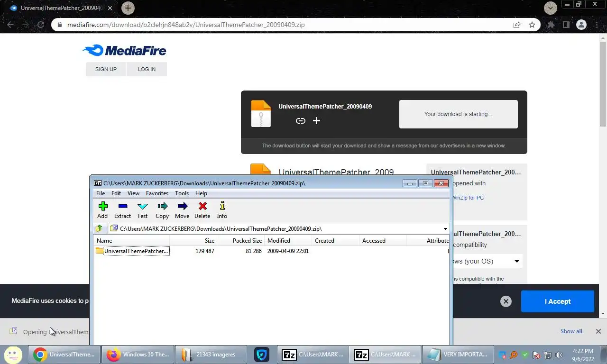The width and height of the screenshot is (607, 364).
Task: Close the Chrome downloads bar
Action: tap(598, 331)
